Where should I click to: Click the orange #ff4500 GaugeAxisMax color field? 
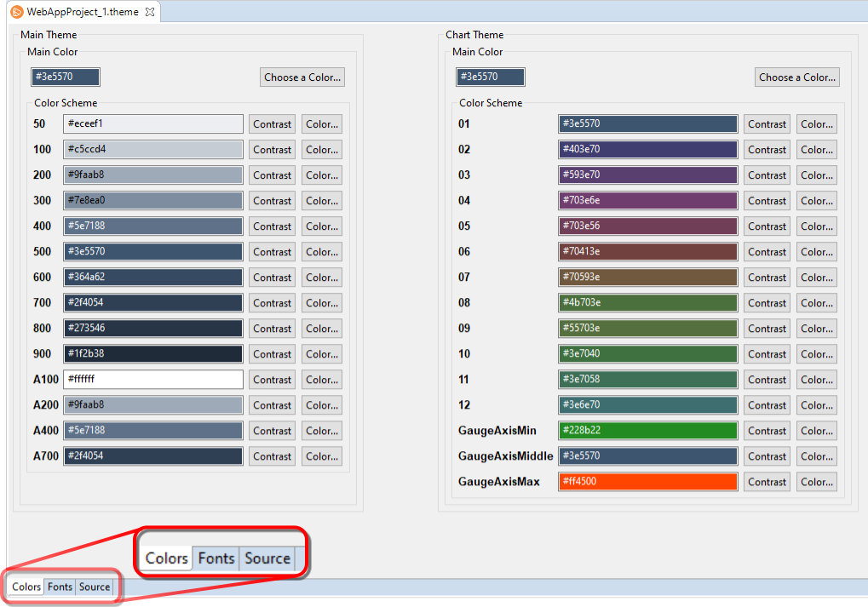[x=647, y=482]
